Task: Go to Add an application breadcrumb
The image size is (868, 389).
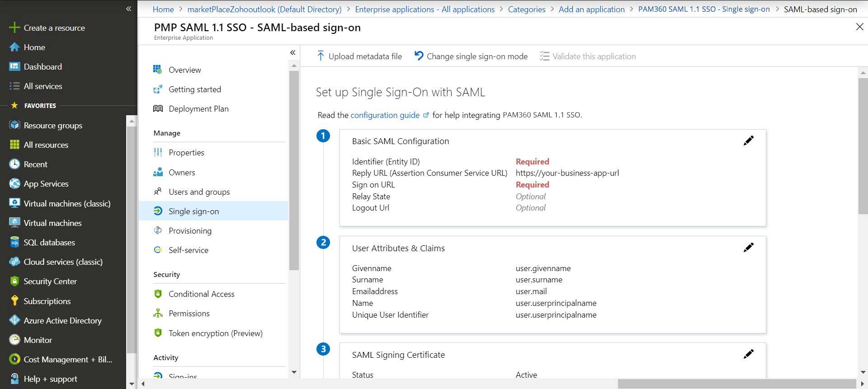Action: [591, 9]
